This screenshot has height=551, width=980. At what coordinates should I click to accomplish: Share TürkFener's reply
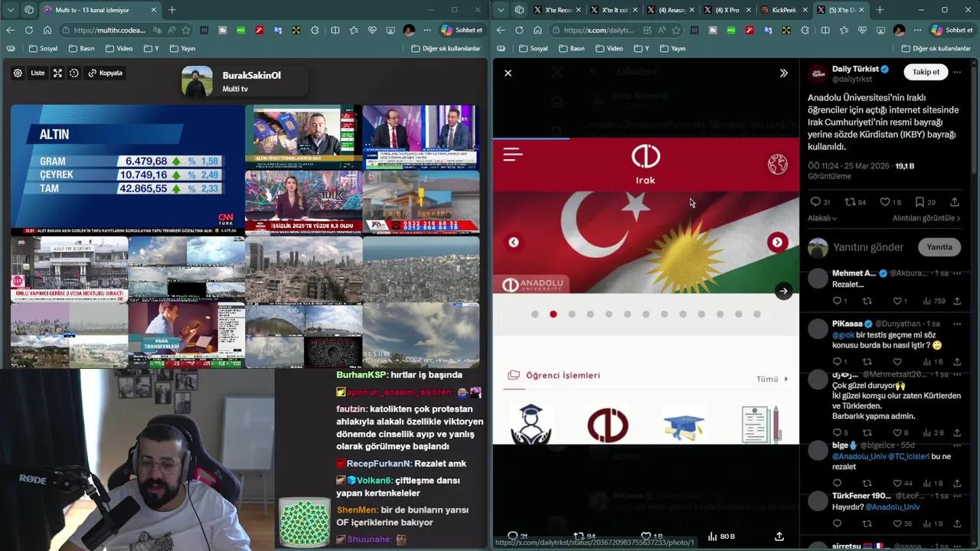[x=957, y=524]
